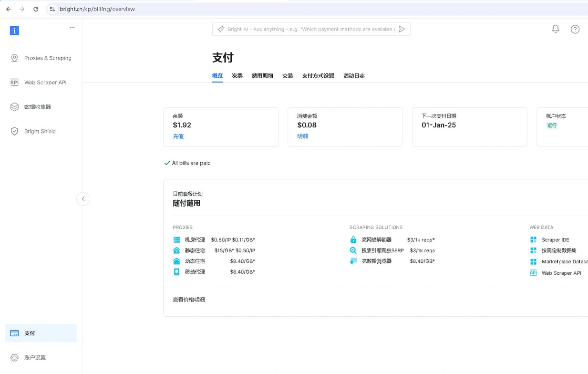The image size is (588, 374).
Task: Click the browser forward arrow
Action: [x=22, y=9]
